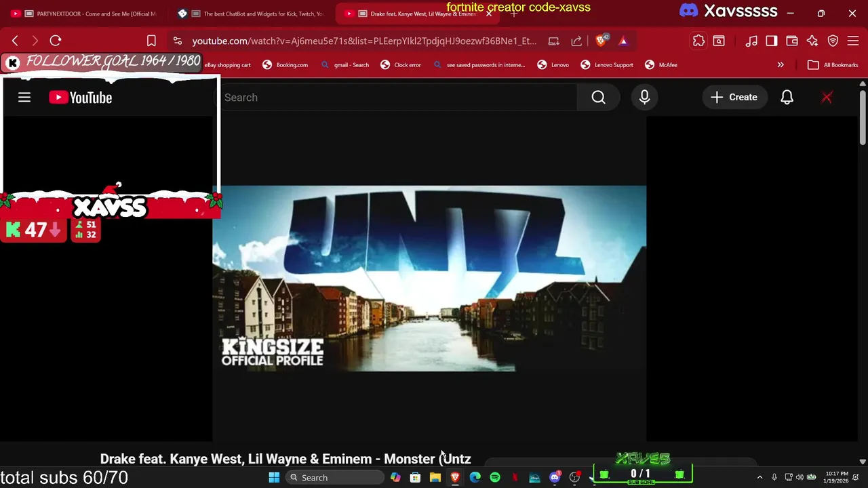Image resolution: width=868 pixels, height=488 pixels.
Task: Open the Extensions puzzle piece menu
Action: point(698,41)
